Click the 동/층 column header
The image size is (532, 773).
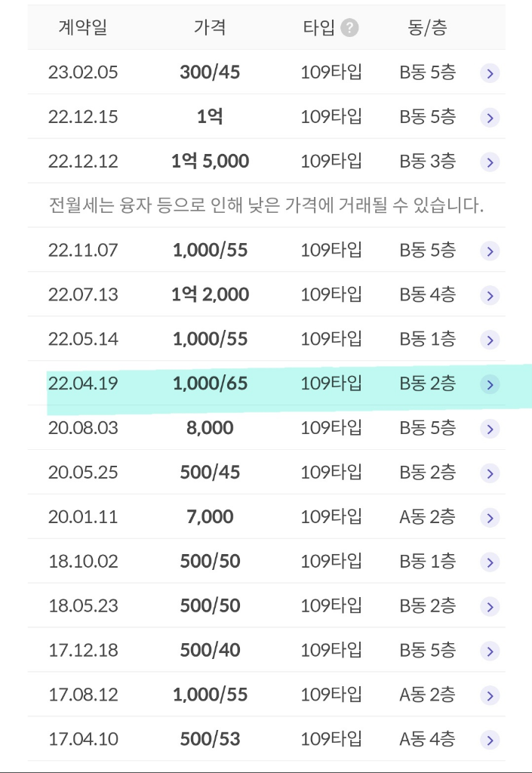point(426,28)
